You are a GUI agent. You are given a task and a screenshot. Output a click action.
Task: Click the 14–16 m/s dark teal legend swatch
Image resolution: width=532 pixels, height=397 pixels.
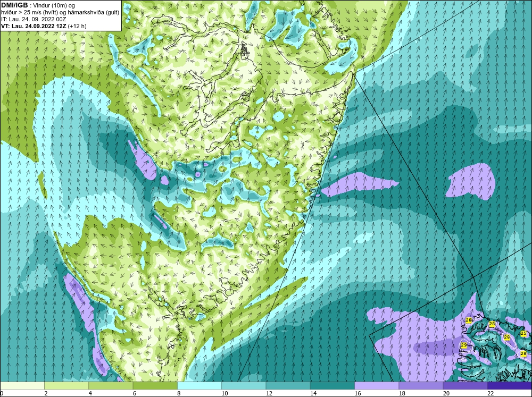pos(332,385)
